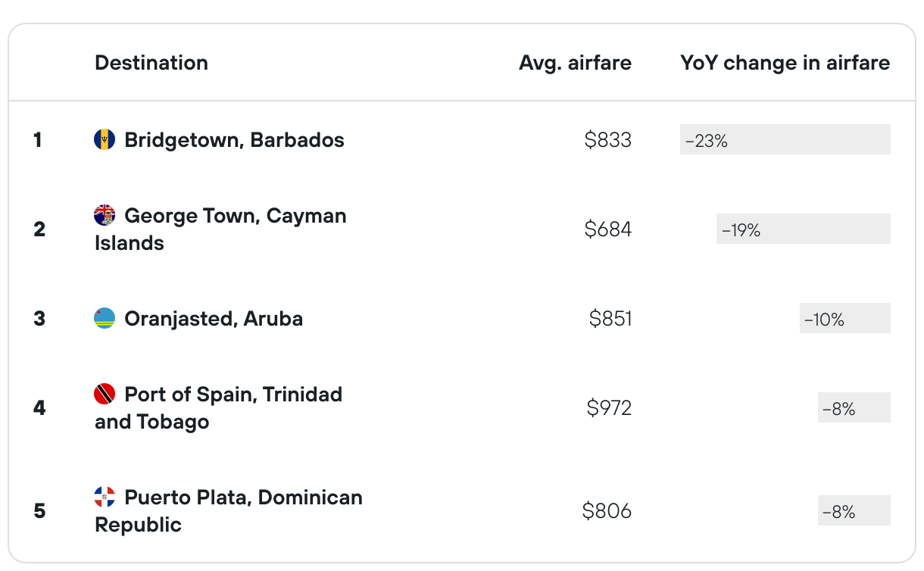This screenshot has height=571, width=924.
Task: Click the $684 average airfare value
Action: tap(608, 229)
